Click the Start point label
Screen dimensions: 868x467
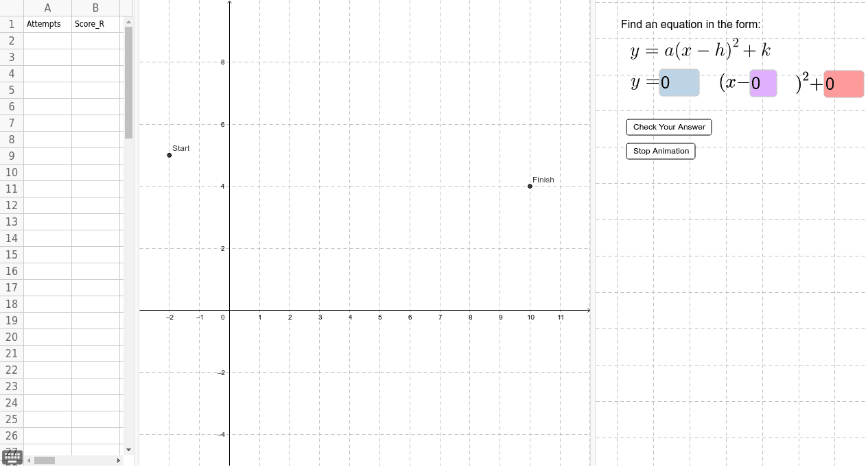click(x=181, y=148)
